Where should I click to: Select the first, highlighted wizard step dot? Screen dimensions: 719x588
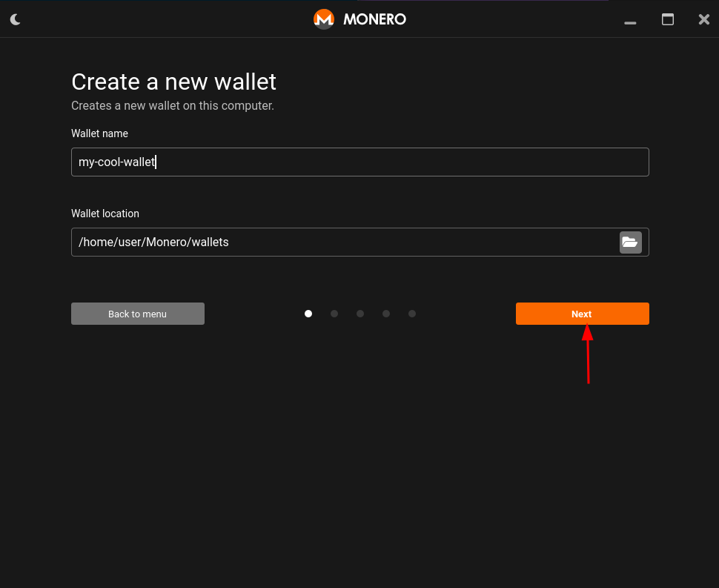[308, 314]
